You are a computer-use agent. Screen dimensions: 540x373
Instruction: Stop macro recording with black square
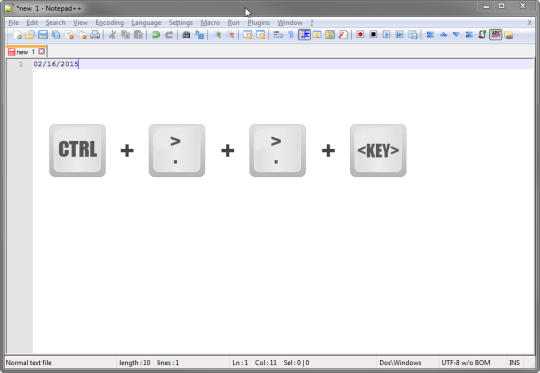coord(373,35)
